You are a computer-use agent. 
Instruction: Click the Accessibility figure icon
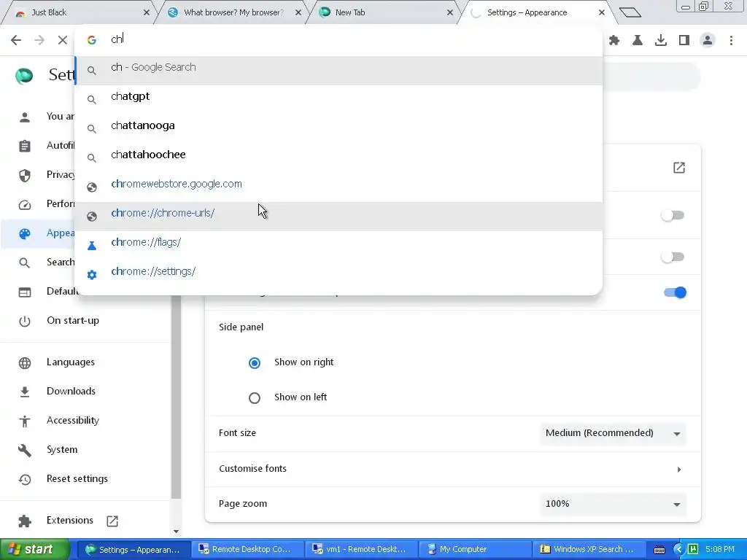[25, 421]
